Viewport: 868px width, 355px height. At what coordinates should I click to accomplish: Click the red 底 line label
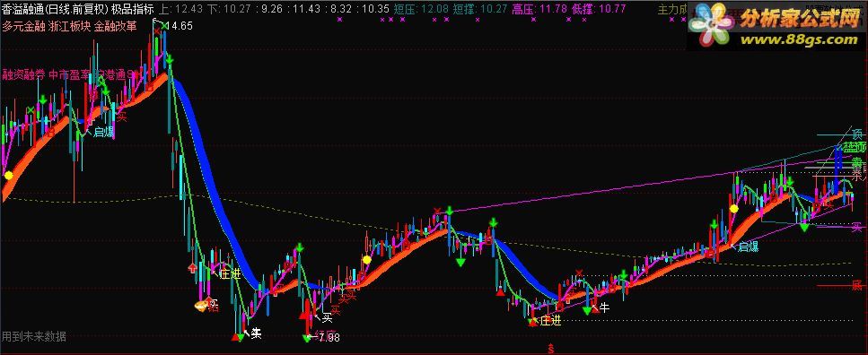click(x=857, y=285)
